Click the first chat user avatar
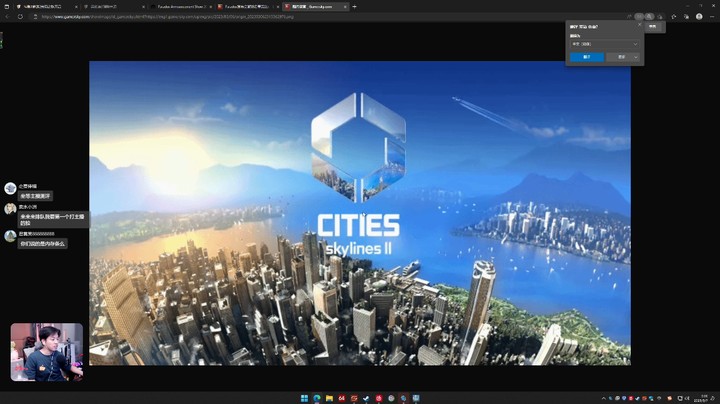 (x=10, y=188)
